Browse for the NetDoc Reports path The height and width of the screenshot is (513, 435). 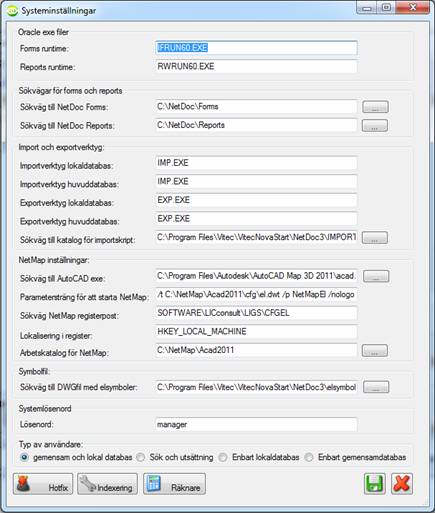pyautogui.click(x=375, y=126)
